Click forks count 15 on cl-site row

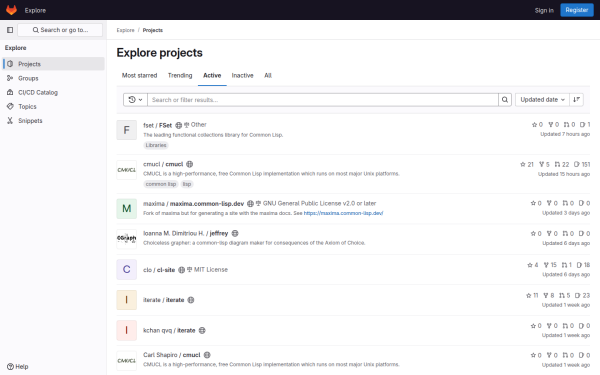(x=550, y=265)
